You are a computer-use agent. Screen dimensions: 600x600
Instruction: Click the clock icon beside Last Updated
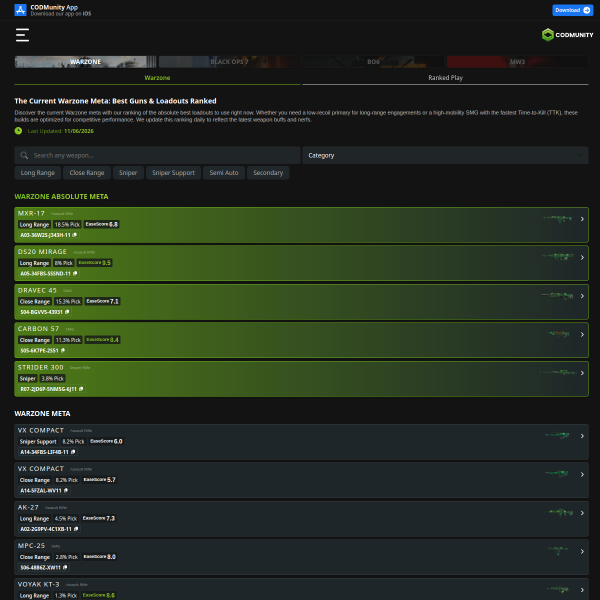point(18,131)
